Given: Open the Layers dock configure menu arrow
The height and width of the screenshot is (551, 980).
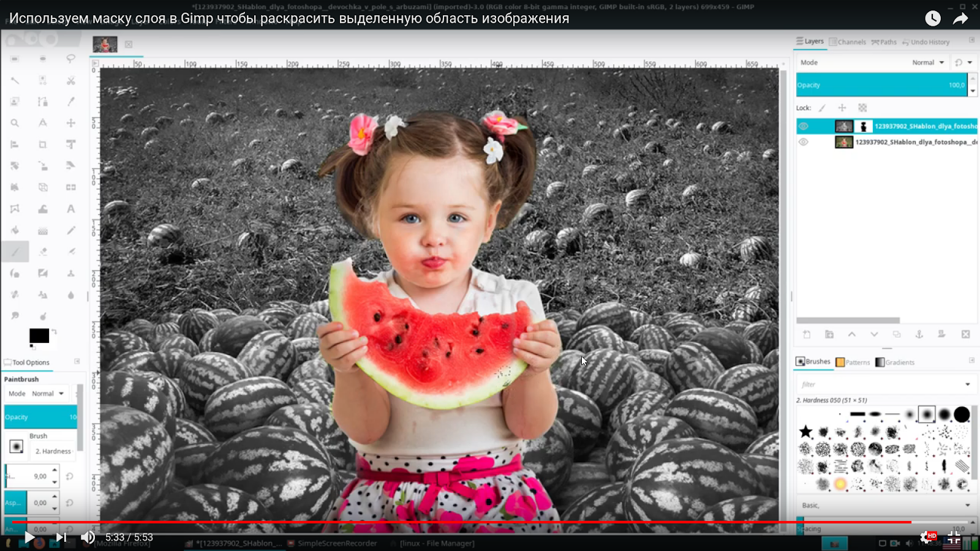Looking at the screenshot, I should pyautogui.click(x=971, y=40).
